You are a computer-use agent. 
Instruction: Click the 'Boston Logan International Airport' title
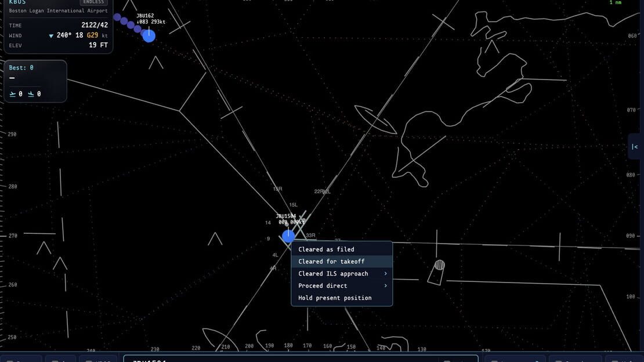point(59,10)
